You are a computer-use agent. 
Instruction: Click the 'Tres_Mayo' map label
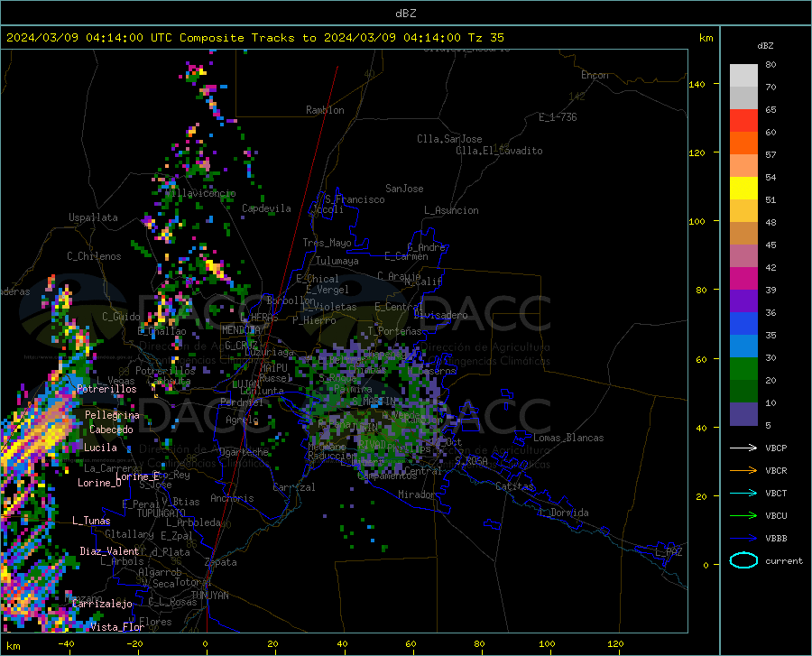[327, 243]
